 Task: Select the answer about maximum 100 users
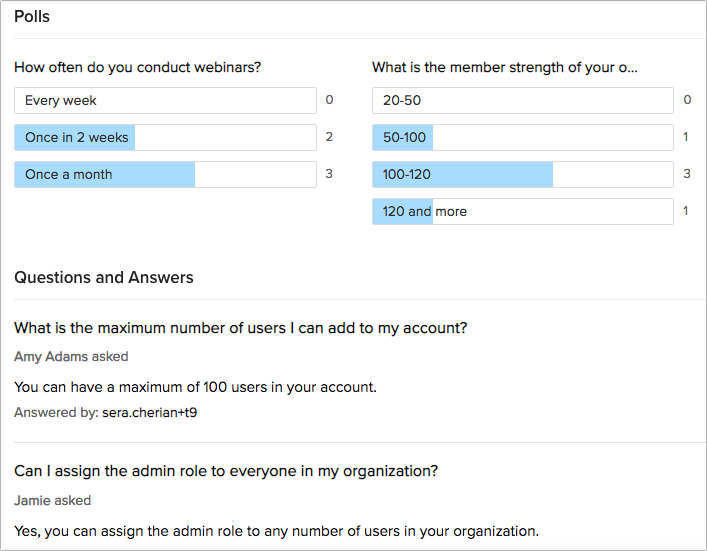coord(196,387)
